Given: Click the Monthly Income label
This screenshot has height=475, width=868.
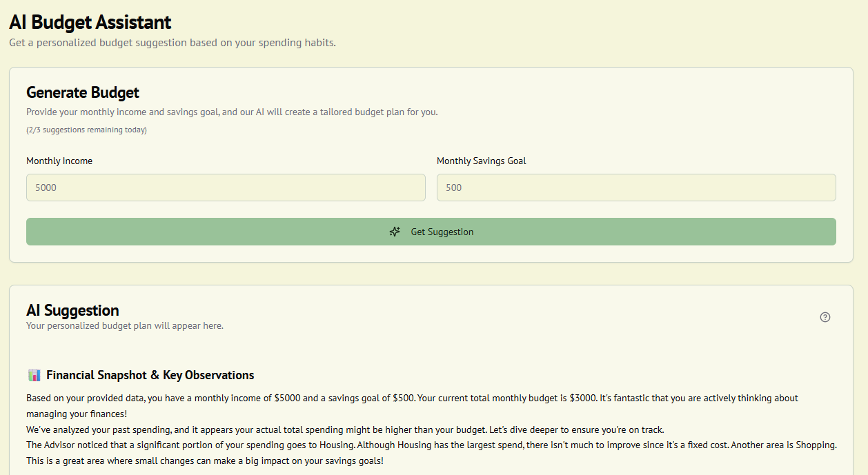Looking at the screenshot, I should click(59, 161).
